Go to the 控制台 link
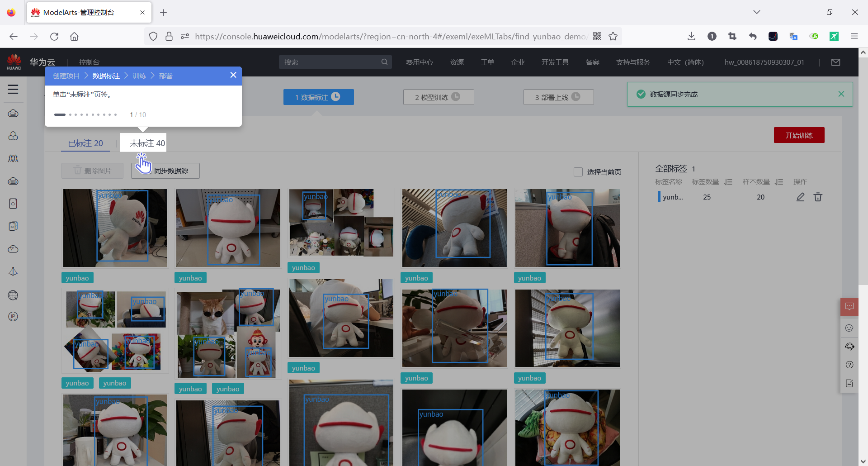Viewport: 868px width, 466px height. point(89,62)
